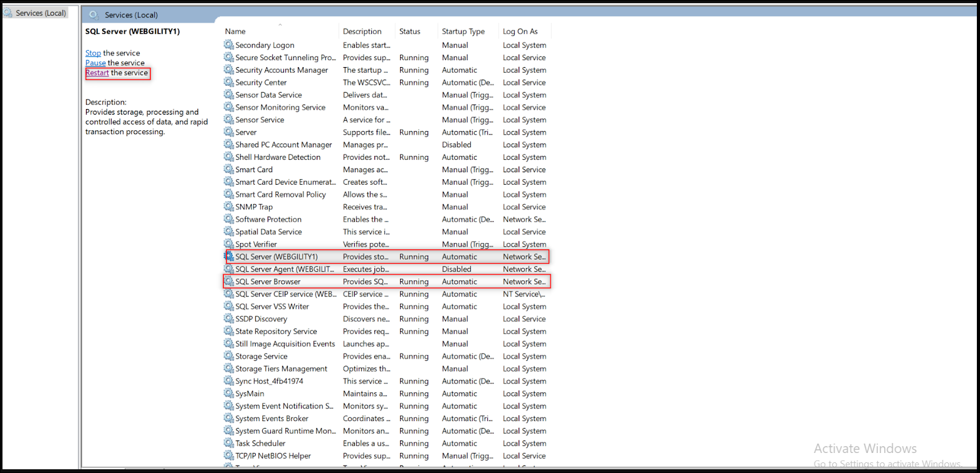Viewport: 980px width, 473px height.
Task: Click Secure Socket Tunneling Pro... service name
Action: coord(285,58)
